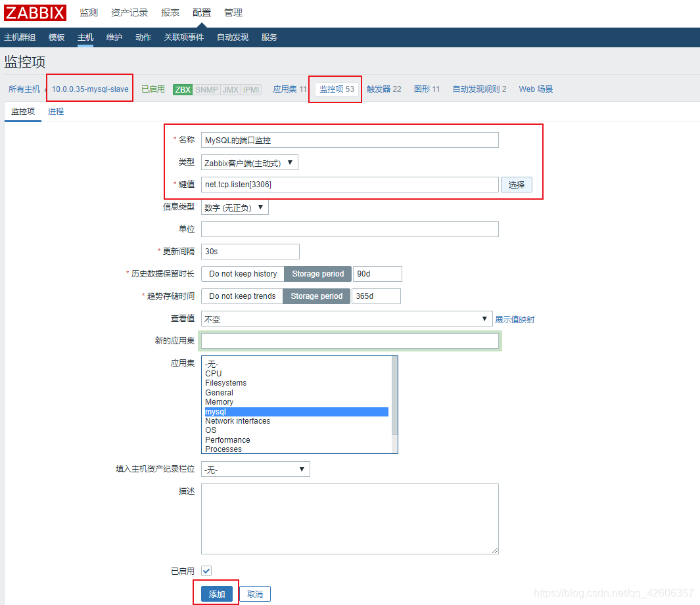Open the Web 场景 link

pos(536,89)
